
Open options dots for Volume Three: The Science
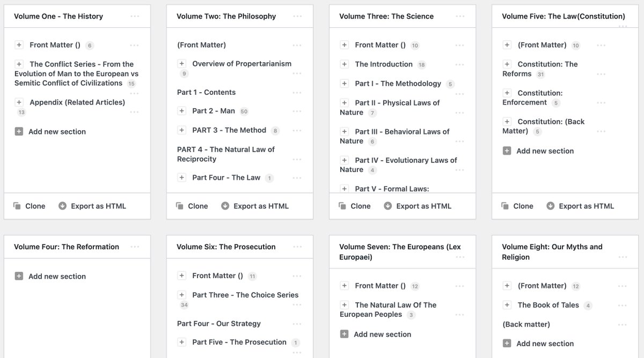460,17
